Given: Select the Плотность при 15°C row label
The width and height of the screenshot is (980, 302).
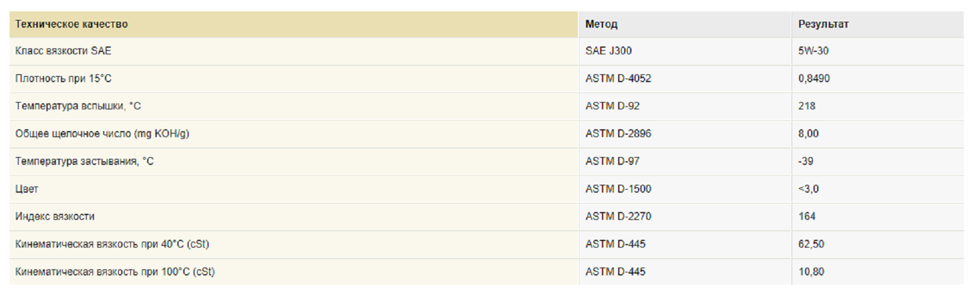Looking at the screenshot, I should click(63, 79).
